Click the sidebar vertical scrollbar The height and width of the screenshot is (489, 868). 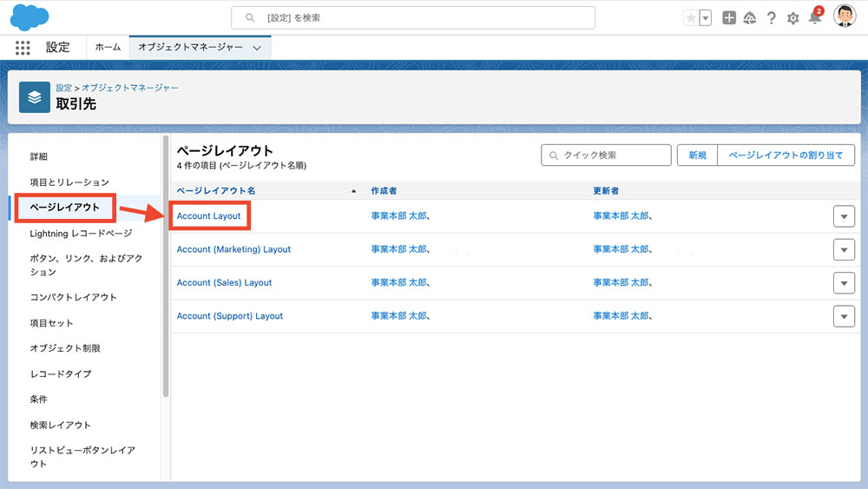(166, 266)
